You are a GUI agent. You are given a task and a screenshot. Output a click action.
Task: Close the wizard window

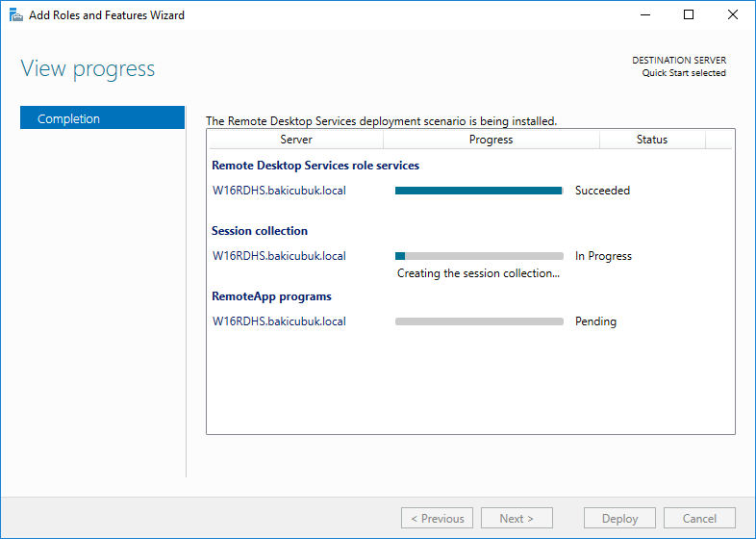[732, 15]
